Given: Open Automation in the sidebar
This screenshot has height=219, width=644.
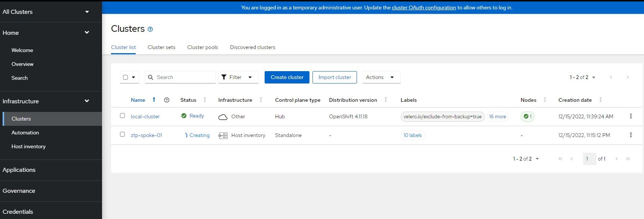Looking at the screenshot, I should click(25, 133).
